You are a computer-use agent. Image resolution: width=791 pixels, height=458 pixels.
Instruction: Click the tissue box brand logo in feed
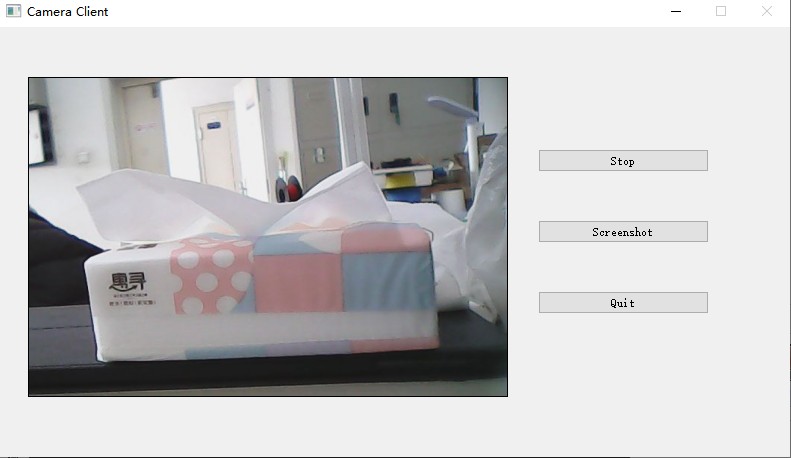(128, 281)
